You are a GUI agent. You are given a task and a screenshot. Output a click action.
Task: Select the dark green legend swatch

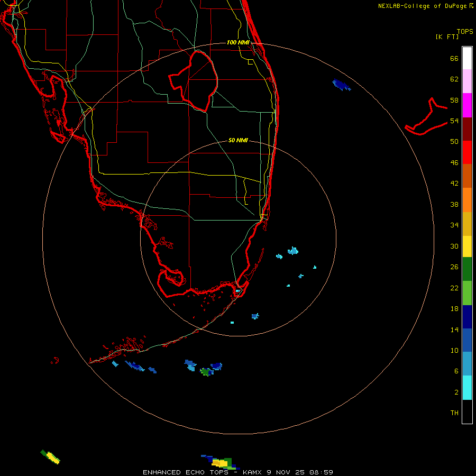tap(467, 269)
